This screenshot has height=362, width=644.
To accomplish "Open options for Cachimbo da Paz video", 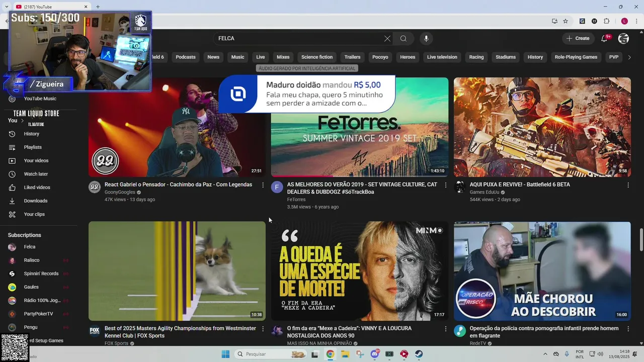I will click(x=263, y=185).
